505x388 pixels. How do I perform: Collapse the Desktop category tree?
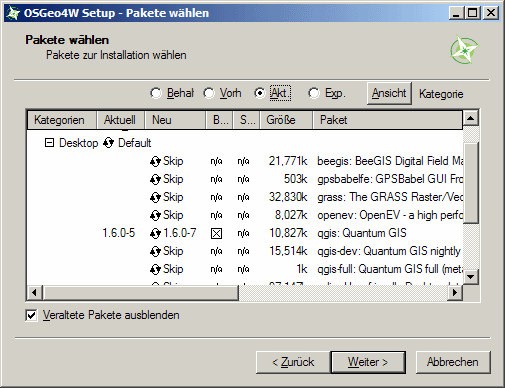49,143
